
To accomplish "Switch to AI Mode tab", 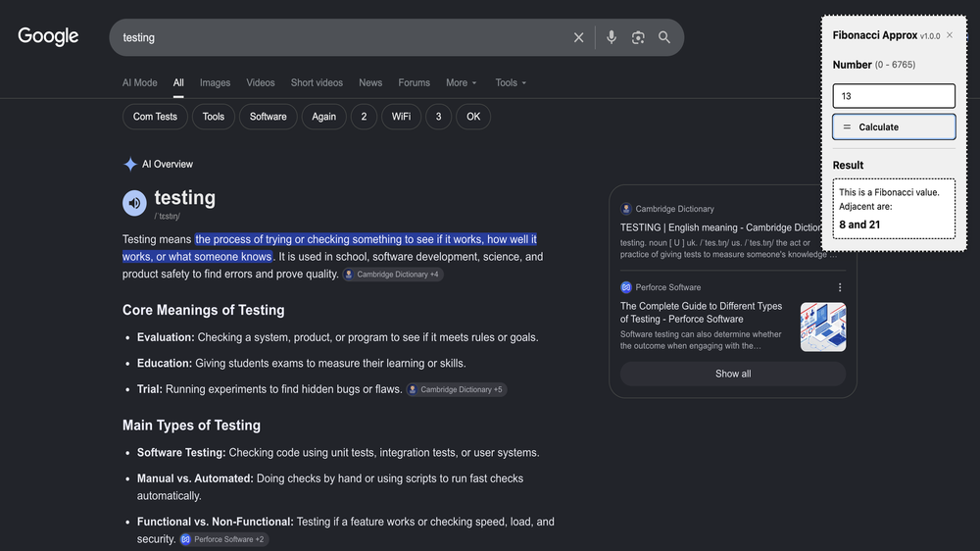I will (x=139, y=82).
